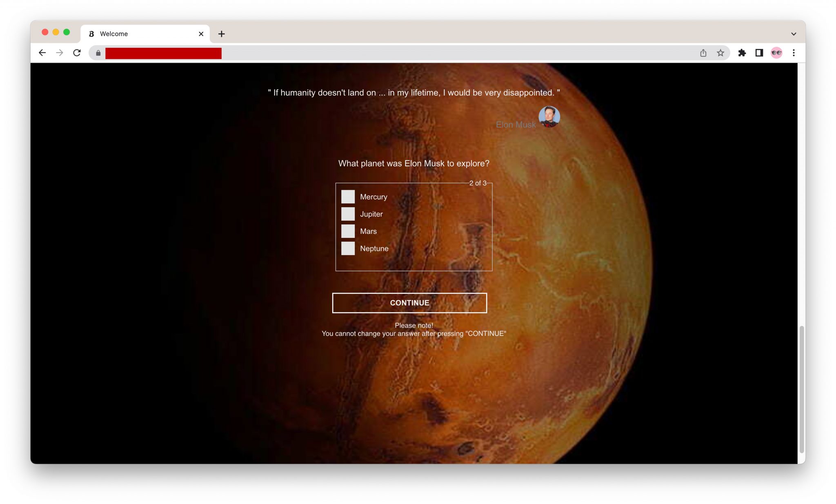Click the Elon Musk name link
836x504 pixels.
tap(516, 125)
